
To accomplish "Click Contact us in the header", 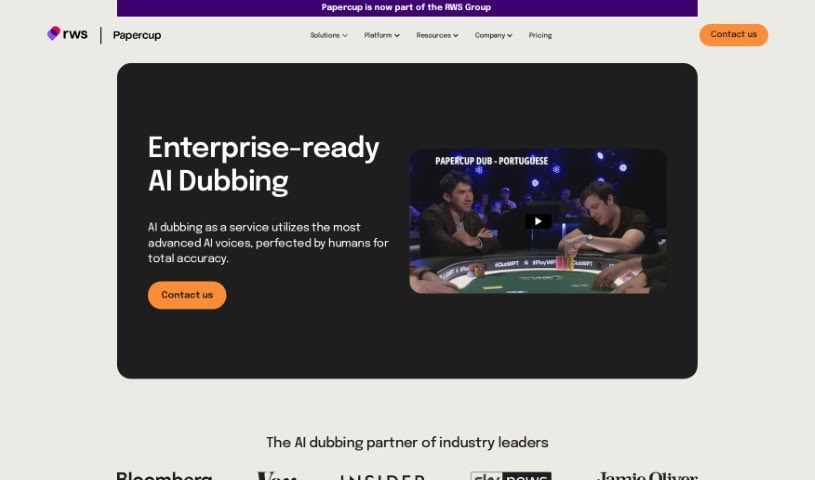I will tap(733, 35).
